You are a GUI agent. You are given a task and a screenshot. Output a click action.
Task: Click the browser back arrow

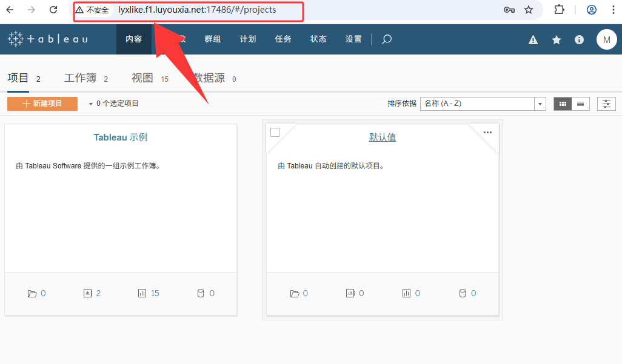pos(10,10)
